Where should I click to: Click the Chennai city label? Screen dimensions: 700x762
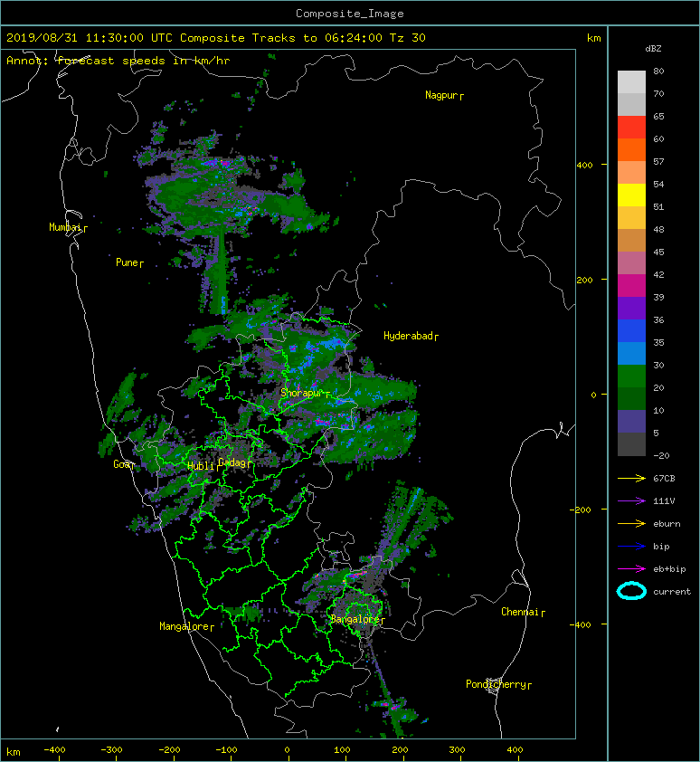point(520,612)
